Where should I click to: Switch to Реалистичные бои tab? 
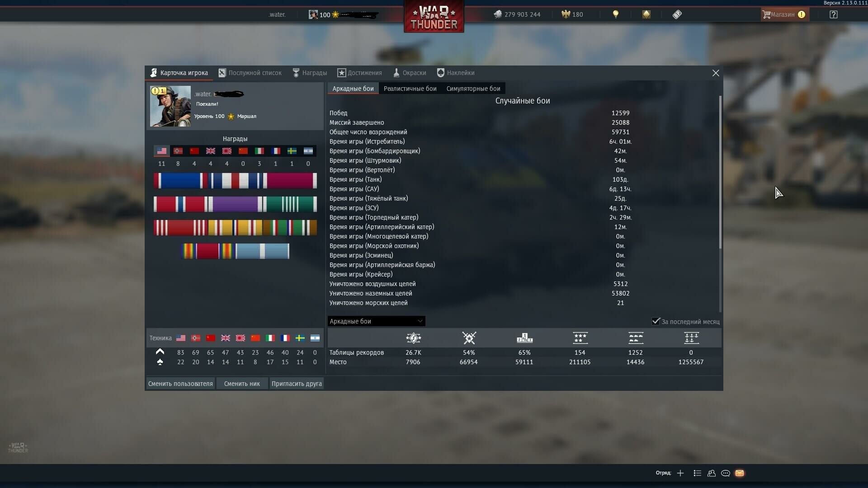(x=410, y=89)
